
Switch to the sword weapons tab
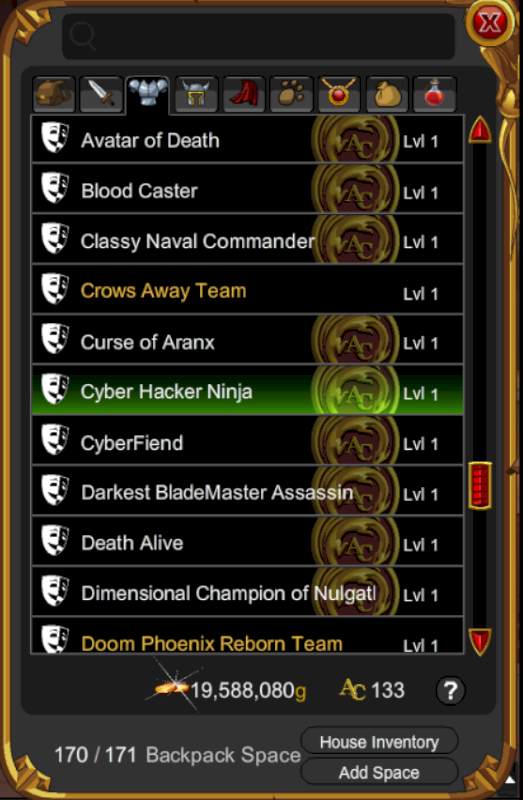[x=101, y=94]
